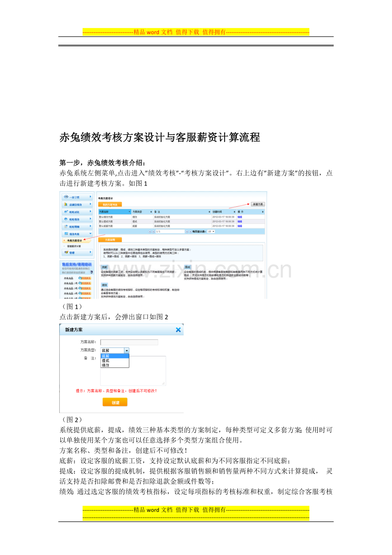
Task: Contact 赤兔名品:3号 via Wangwang button
Action: point(84,288)
